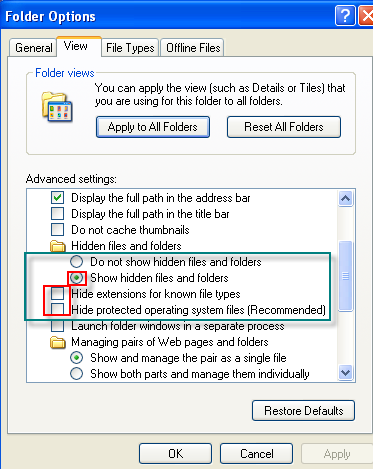Screen dimensions: 373x469
Task: Select Show both parts and manage them individually
Action: pyautogui.click(x=77, y=374)
